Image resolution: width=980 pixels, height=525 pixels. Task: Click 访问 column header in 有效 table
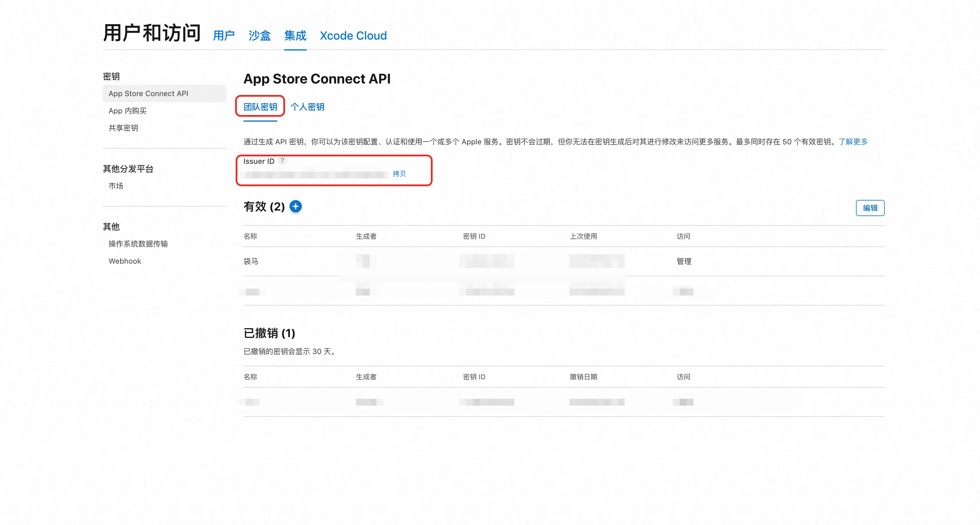683,236
